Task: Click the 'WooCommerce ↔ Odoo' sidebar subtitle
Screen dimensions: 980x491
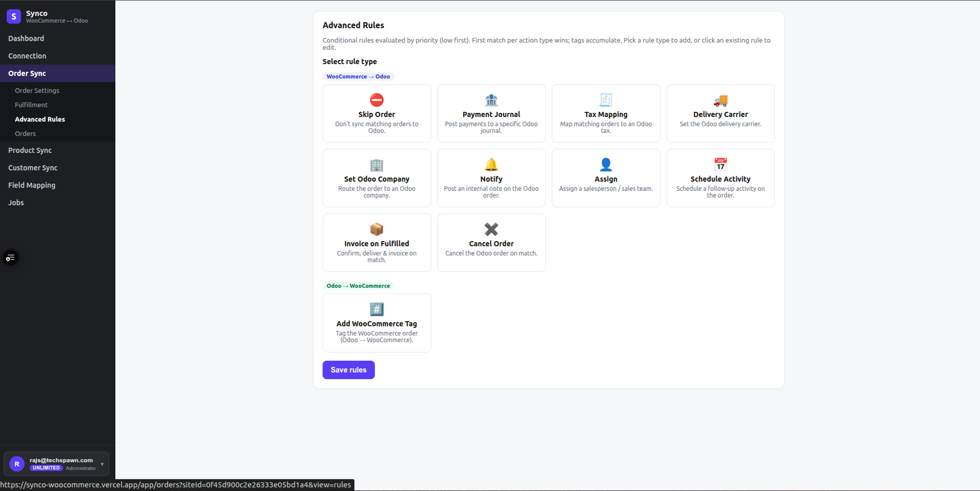Action: coord(57,21)
